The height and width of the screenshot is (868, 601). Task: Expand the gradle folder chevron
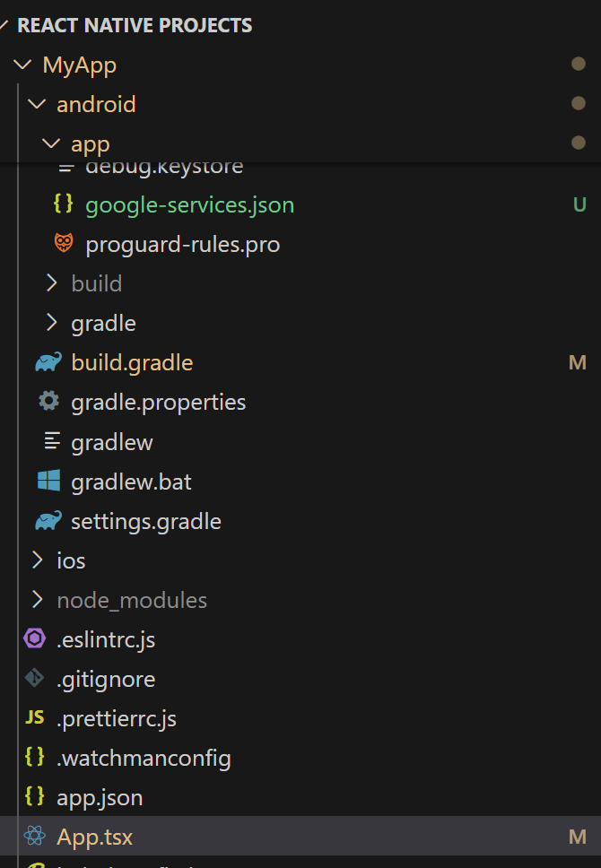pos(51,323)
